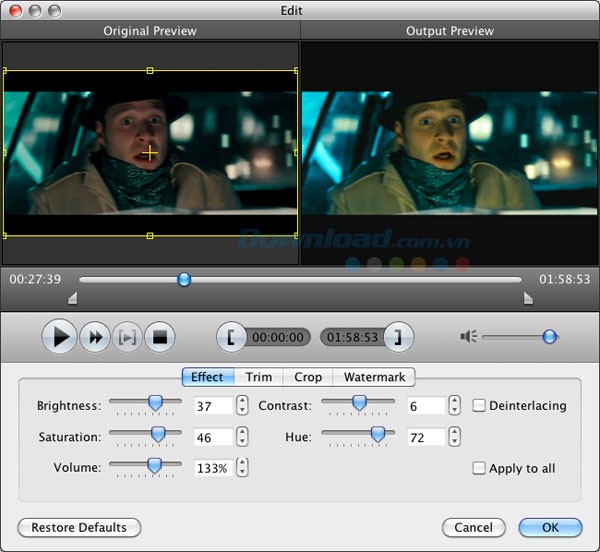
Task: Click the Hue slider handle
Action: pos(378,435)
